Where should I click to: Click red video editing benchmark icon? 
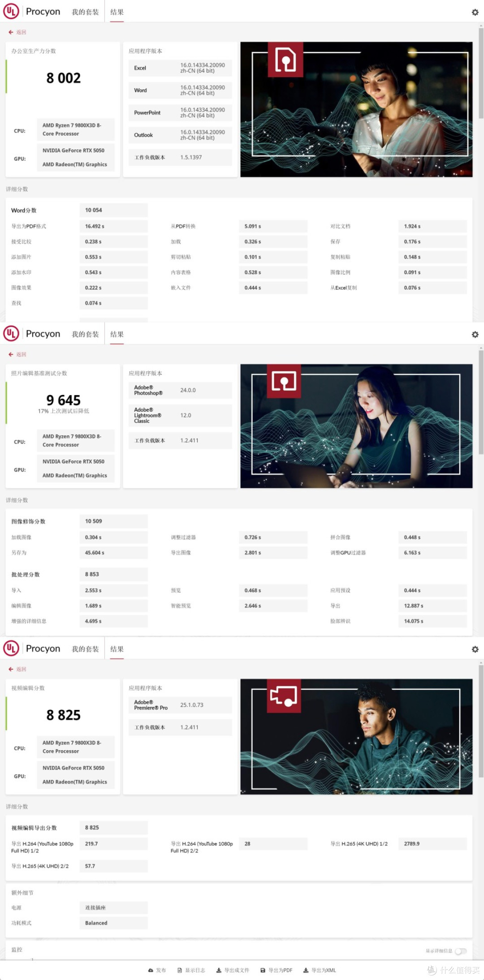coord(284,696)
